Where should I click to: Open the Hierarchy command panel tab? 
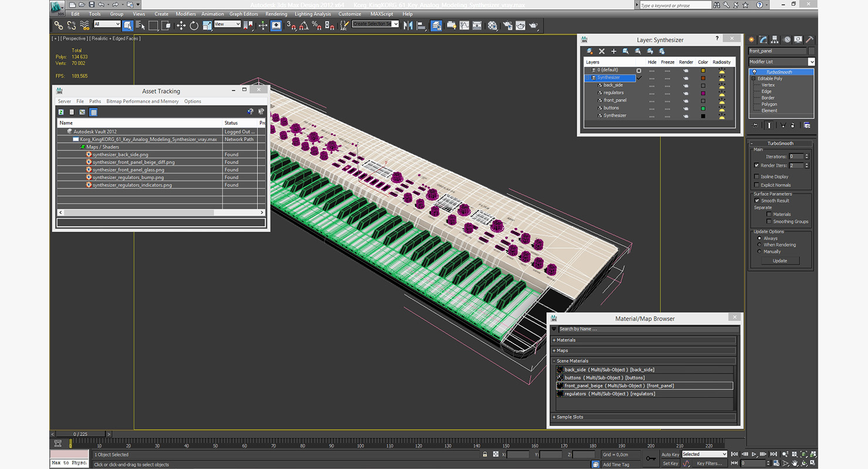(x=775, y=39)
